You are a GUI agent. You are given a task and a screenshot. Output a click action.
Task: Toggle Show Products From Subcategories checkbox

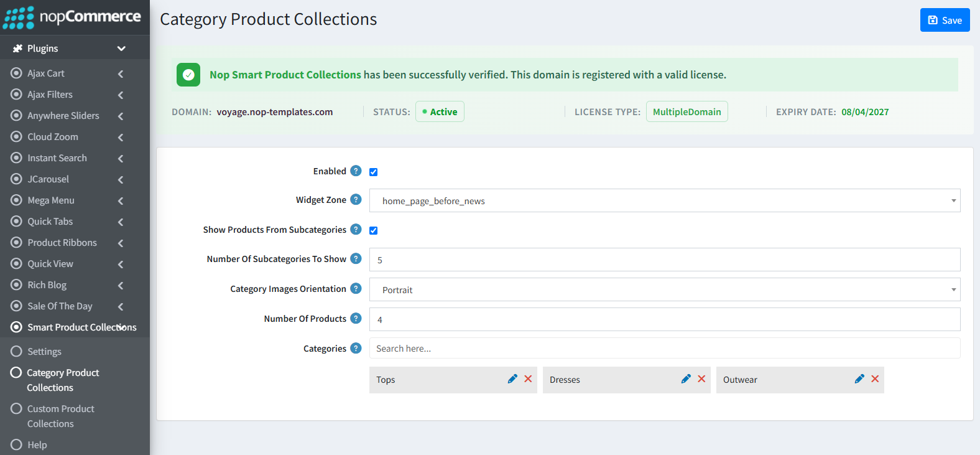(374, 230)
